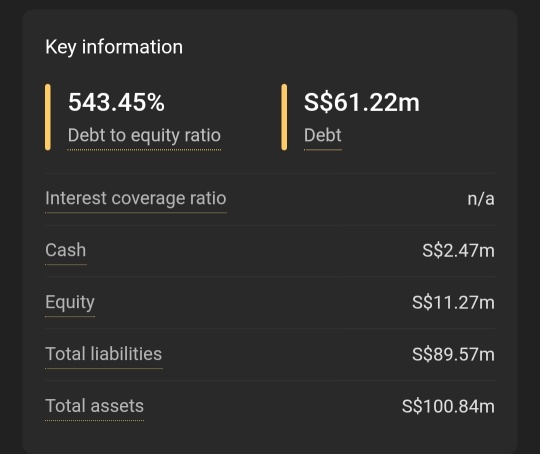
Task: Open the Total assets term link
Action: point(94,406)
